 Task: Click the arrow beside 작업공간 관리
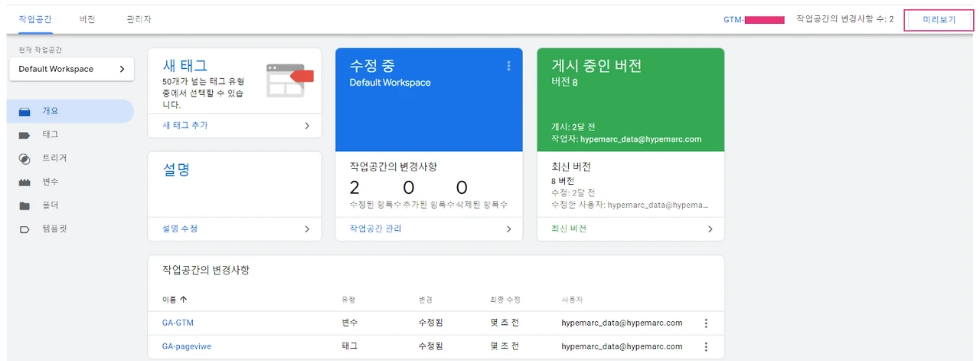click(508, 228)
